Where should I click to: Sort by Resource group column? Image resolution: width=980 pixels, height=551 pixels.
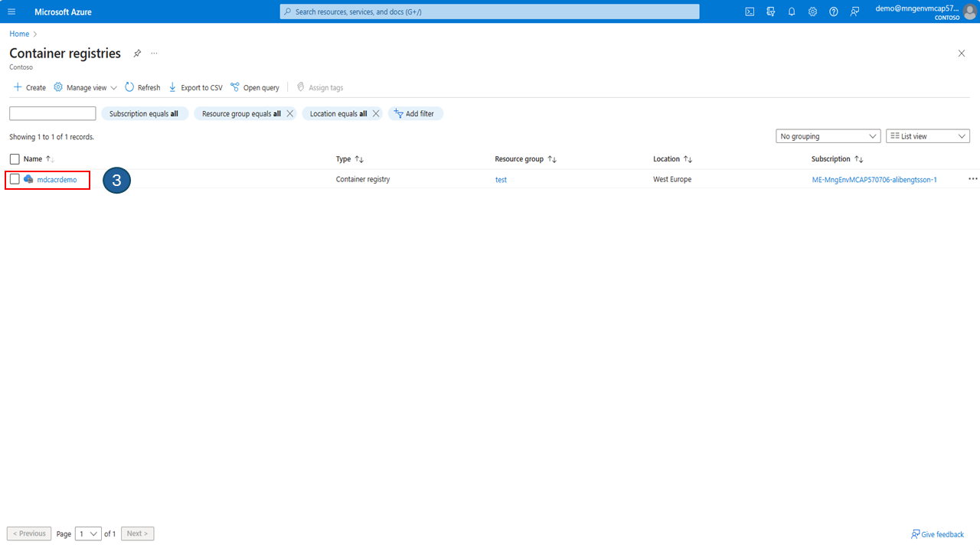[x=526, y=159]
